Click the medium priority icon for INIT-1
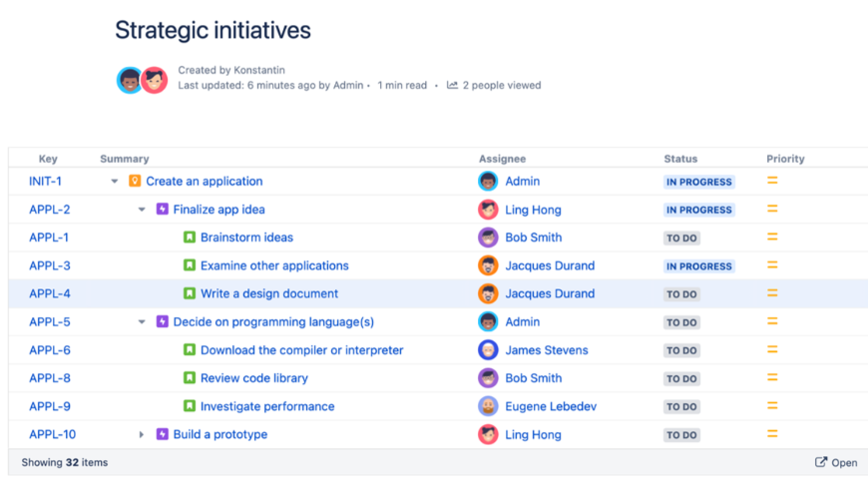 tap(772, 181)
